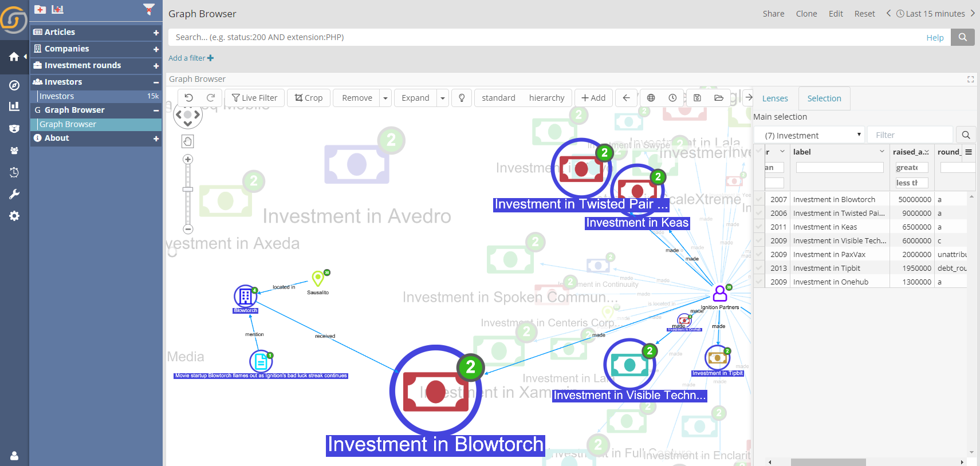The image size is (980, 466).
Task: Open the Visualize bar chart icon
Action: [14, 106]
